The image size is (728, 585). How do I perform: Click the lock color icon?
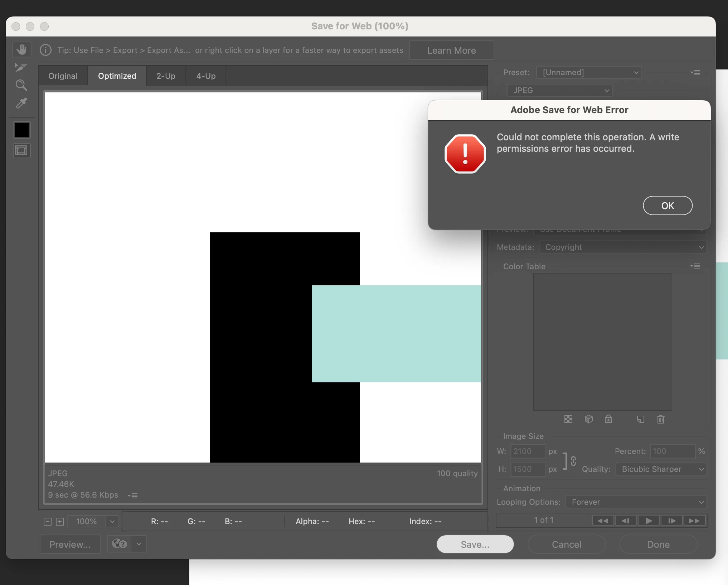pyautogui.click(x=608, y=419)
